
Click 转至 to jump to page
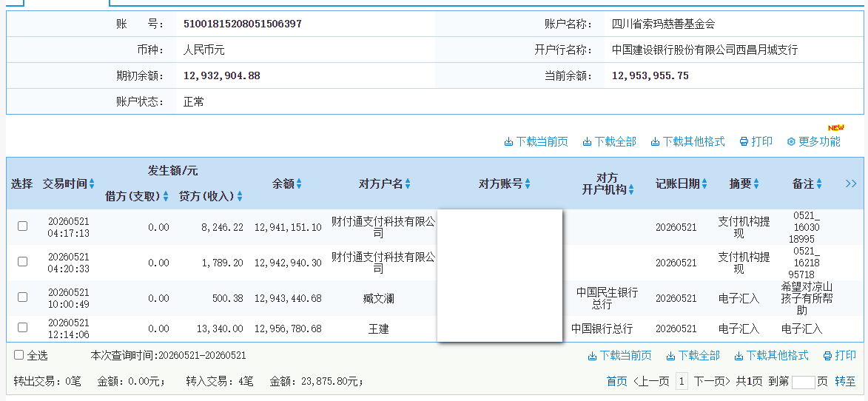tap(845, 381)
